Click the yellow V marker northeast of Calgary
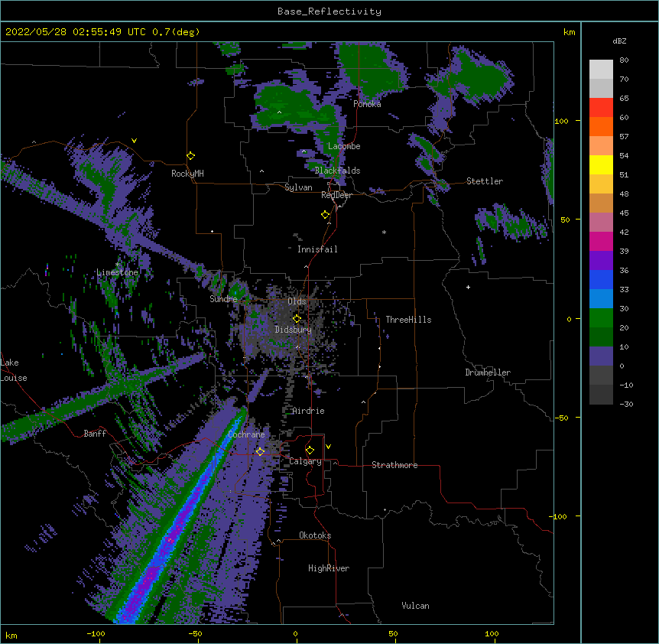Screen dimensions: 659x644 pyautogui.click(x=328, y=447)
